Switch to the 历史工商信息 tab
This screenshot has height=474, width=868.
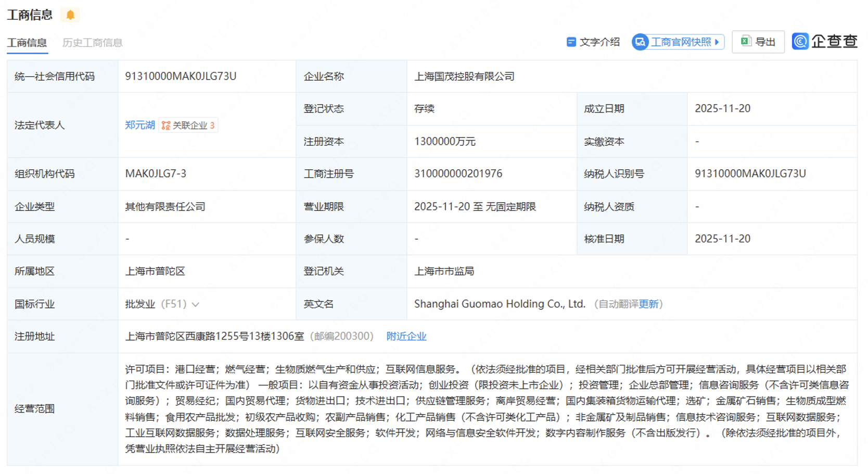click(93, 42)
